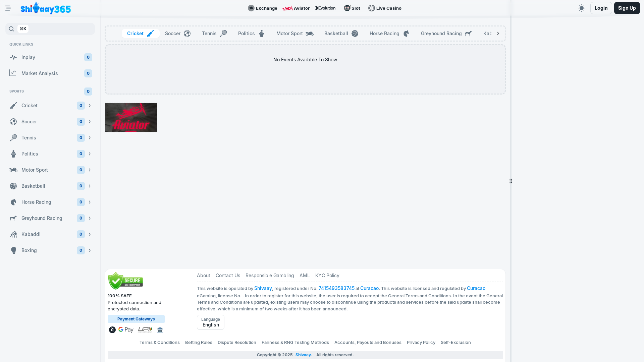Click the Aviator game thumbnail
The image size is (644, 362).
131,117
